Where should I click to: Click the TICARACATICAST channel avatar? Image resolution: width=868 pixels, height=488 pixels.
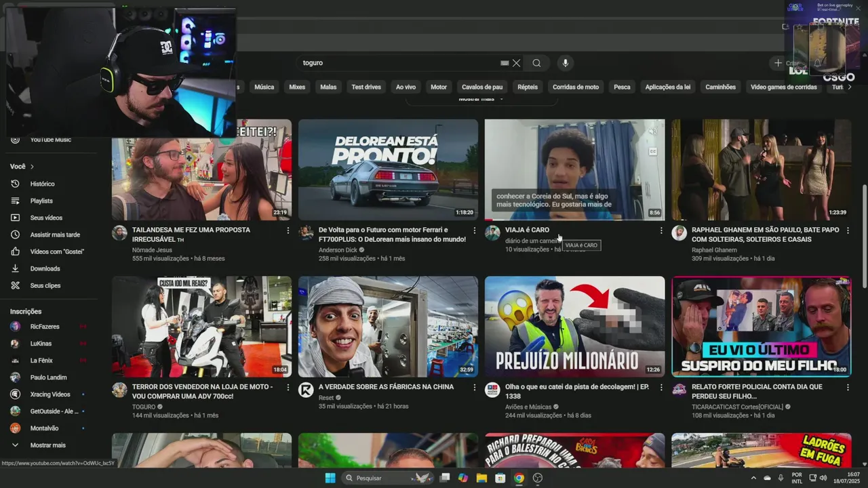[x=679, y=390]
